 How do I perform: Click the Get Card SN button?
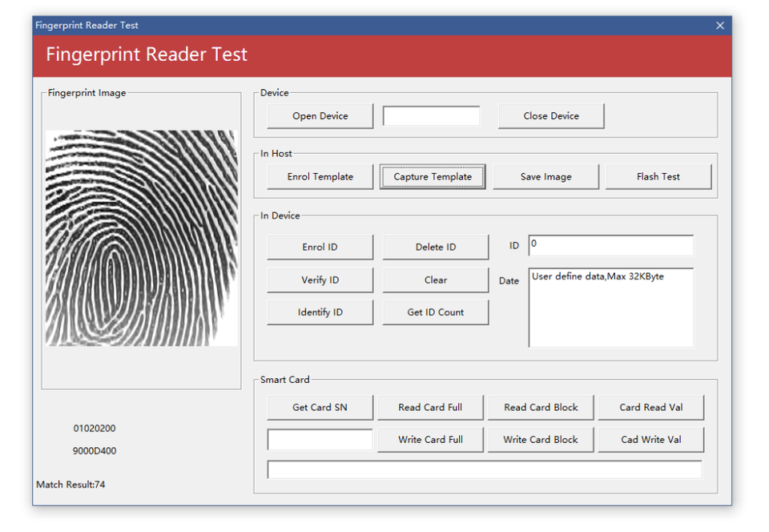[x=320, y=408]
